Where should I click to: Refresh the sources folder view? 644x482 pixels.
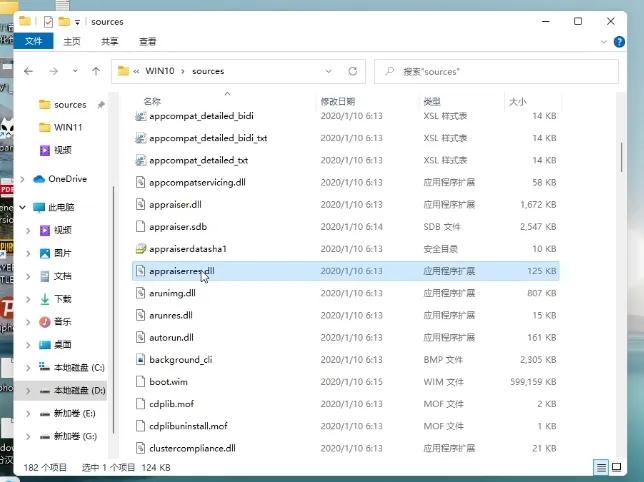(x=352, y=71)
